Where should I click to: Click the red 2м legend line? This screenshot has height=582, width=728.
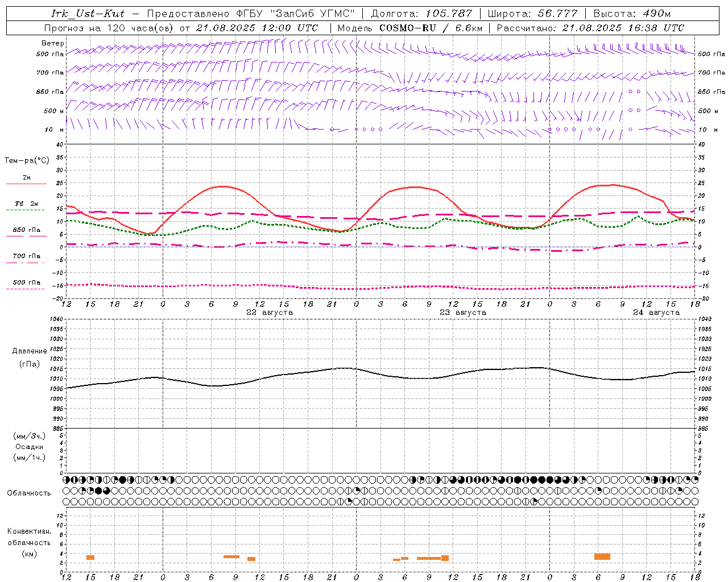click(26, 184)
